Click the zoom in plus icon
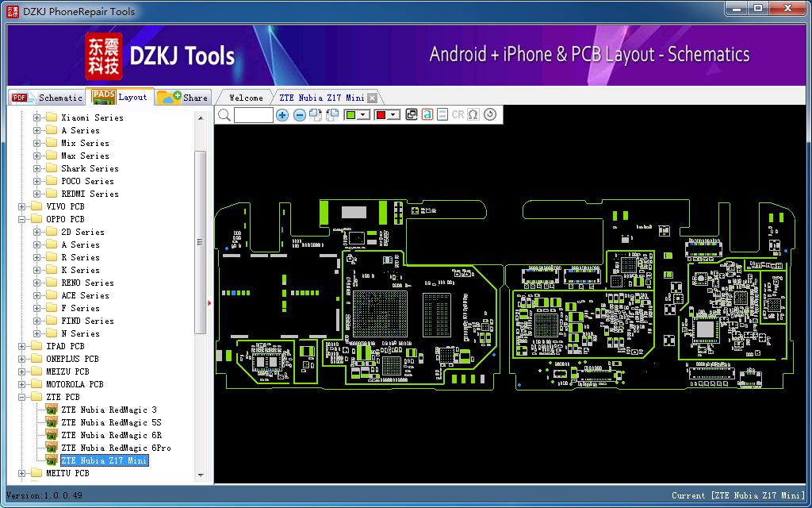 tap(282, 115)
